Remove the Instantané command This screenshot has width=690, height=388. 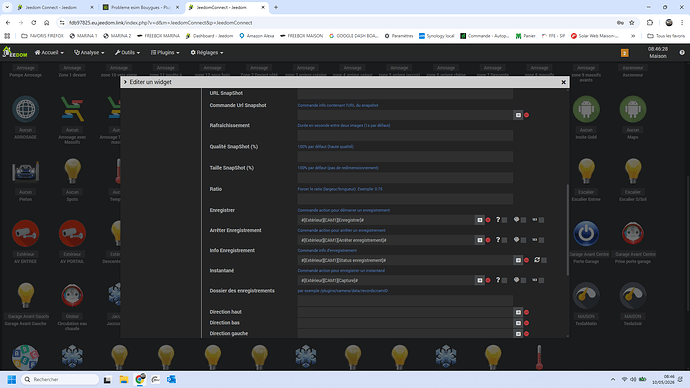pos(488,280)
